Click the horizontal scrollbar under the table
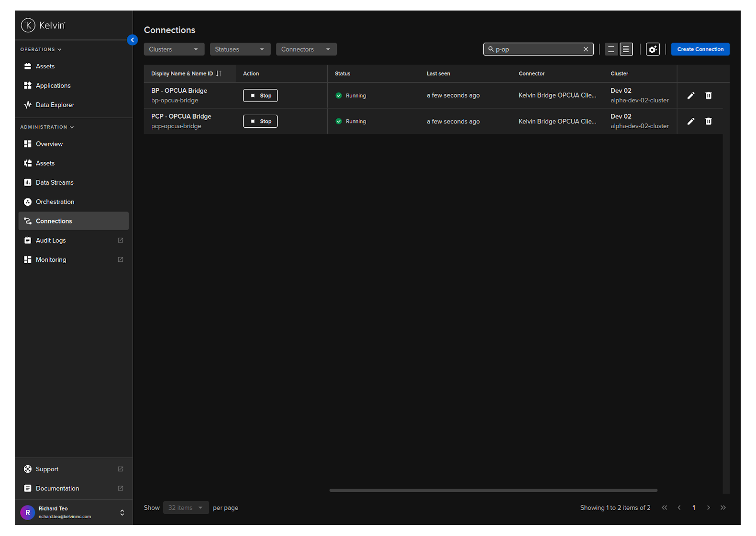Viewport: 756px width, 536px height. 493,491
